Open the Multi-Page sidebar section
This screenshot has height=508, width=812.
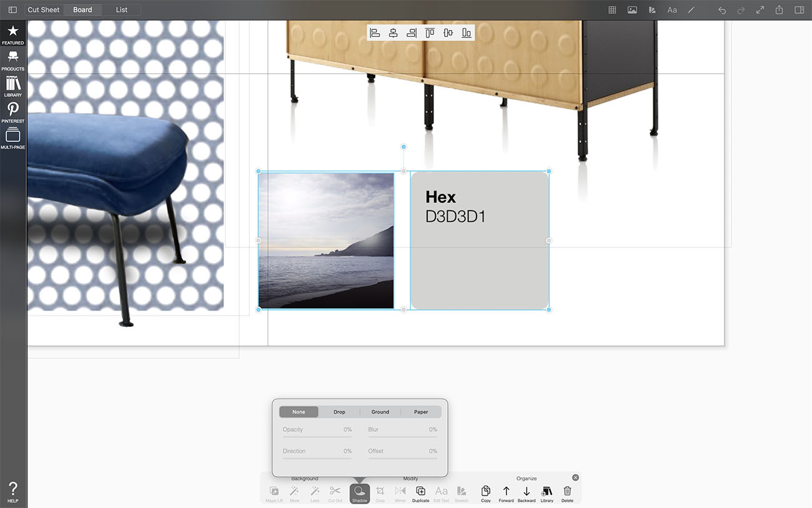(12, 139)
